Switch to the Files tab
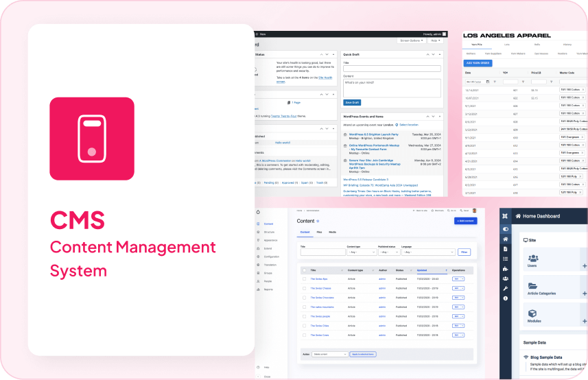588x380 pixels. tap(320, 233)
